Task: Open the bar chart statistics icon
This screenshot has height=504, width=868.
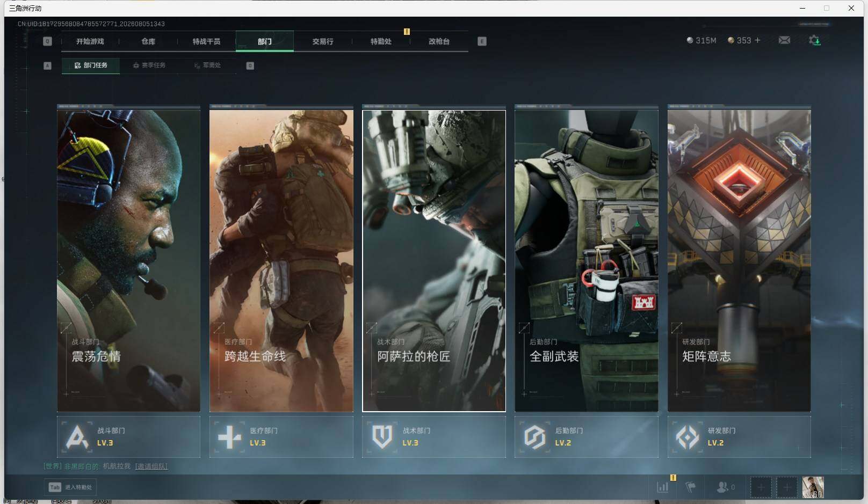Action: click(x=663, y=487)
